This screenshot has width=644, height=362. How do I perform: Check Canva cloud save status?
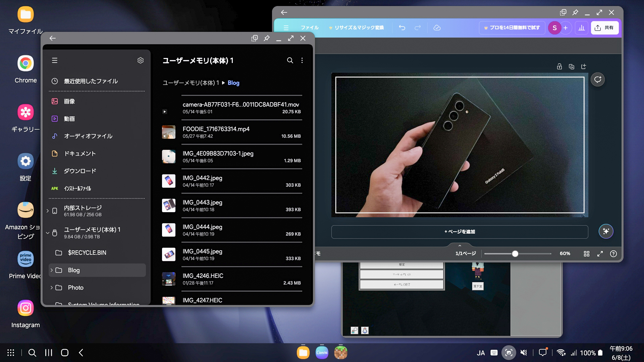(x=437, y=28)
